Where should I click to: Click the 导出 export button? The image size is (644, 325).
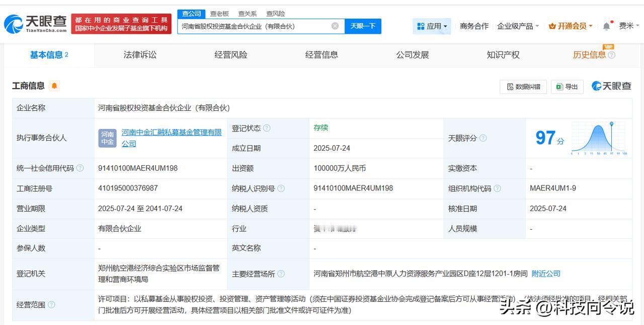[567, 87]
